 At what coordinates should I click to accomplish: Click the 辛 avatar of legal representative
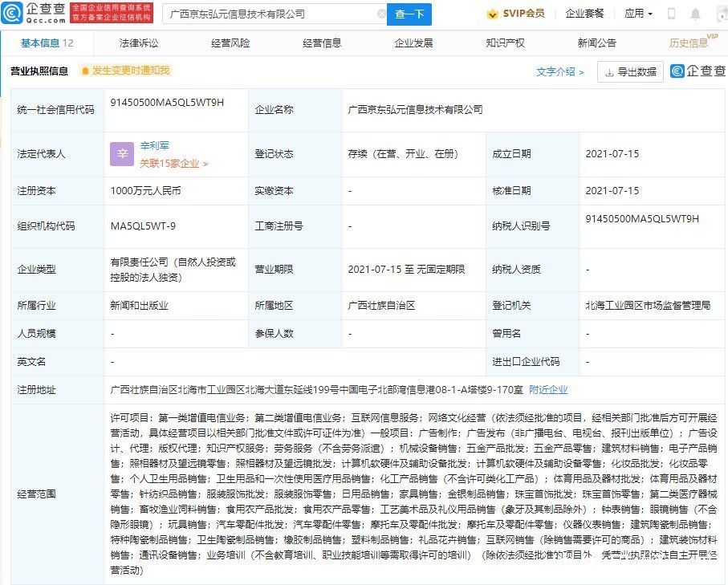[122, 154]
